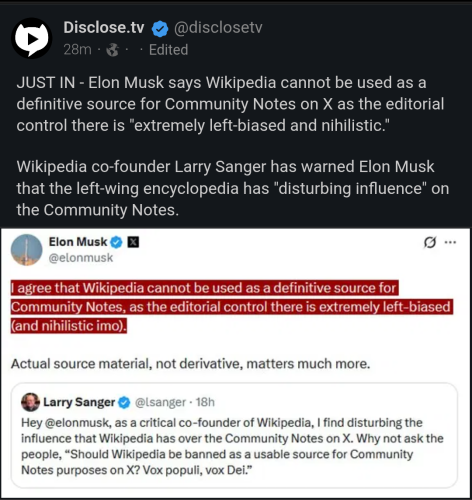Screen dimensions: 472x500
Task: Click Elon Musk's blue verified checkmark
Action: point(116,242)
